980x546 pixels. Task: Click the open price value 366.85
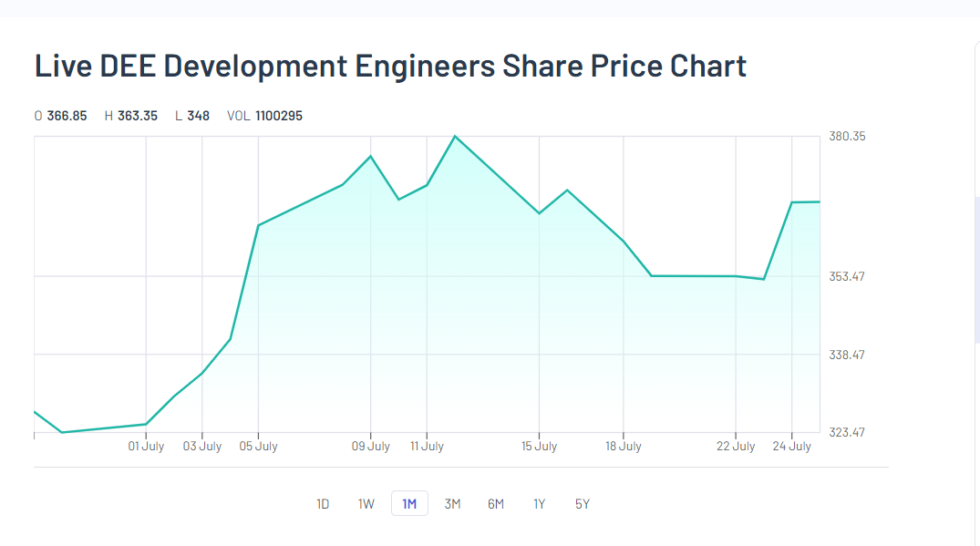[x=67, y=116]
